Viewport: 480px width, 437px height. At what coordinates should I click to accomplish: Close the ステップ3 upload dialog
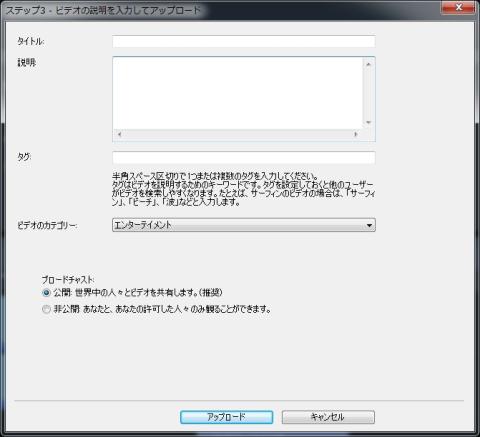pyautogui.click(x=459, y=7)
